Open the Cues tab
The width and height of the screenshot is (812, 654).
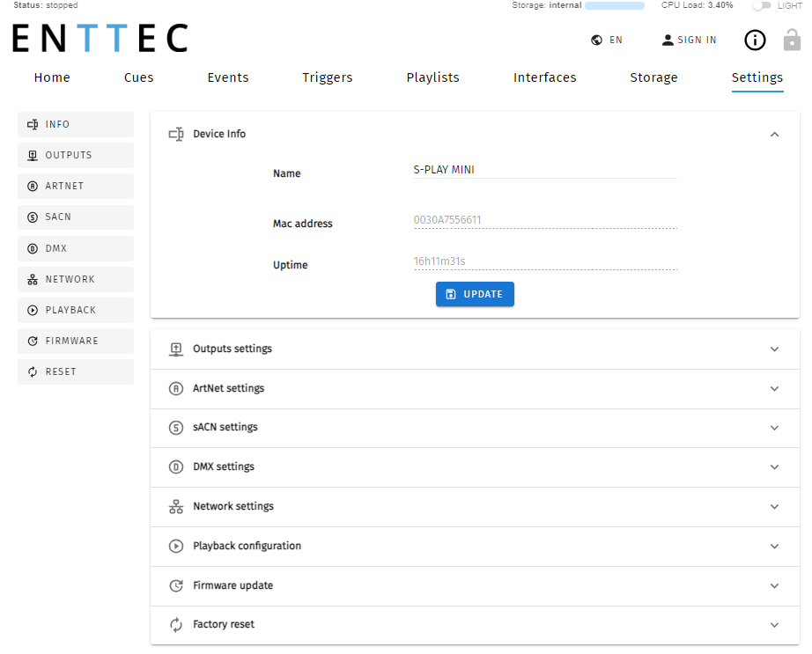coord(139,77)
